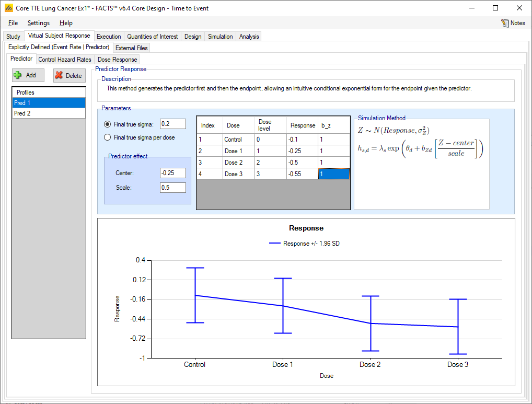The width and height of the screenshot is (532, 404).
Task: Open the File menu
Action: [x=13, y=23]
